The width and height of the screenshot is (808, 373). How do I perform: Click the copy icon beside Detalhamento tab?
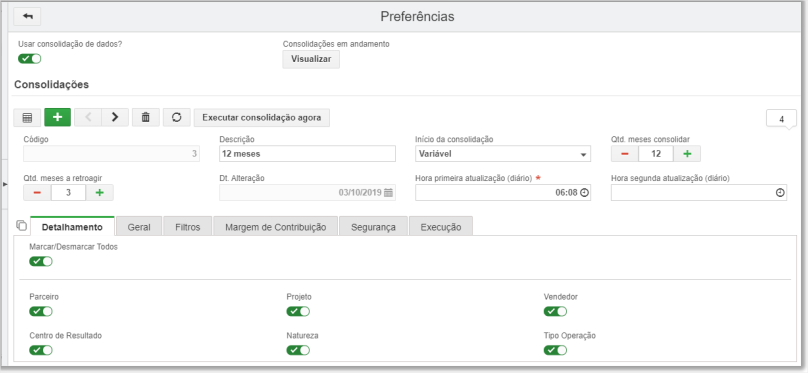pos(21,225)
